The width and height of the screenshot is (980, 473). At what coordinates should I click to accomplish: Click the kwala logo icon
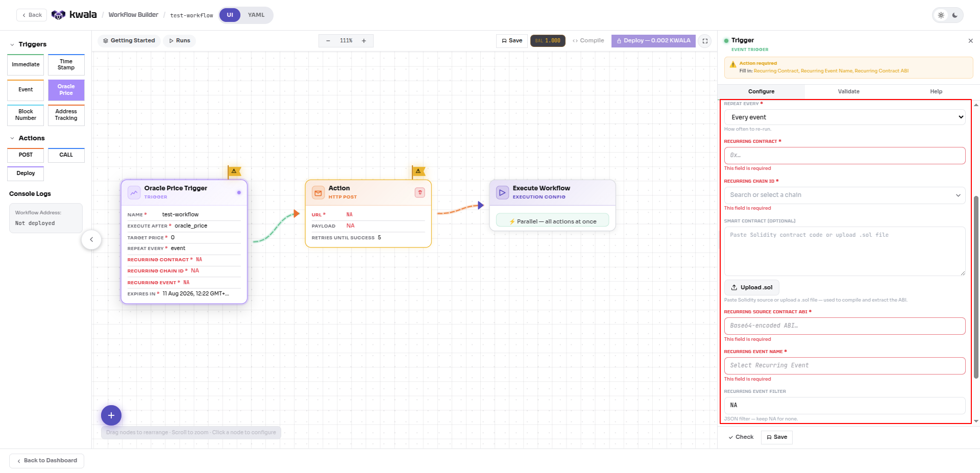tap(58, 15)
